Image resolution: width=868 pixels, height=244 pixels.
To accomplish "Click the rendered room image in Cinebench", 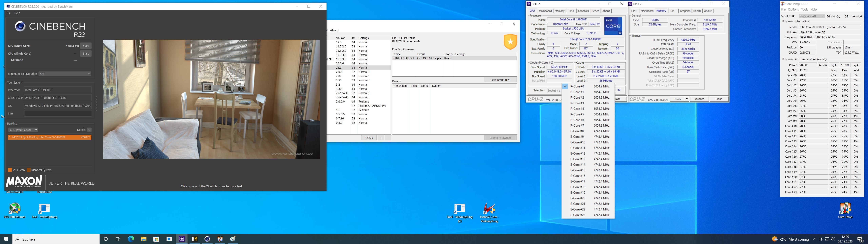I will click(x=212, y=99).
